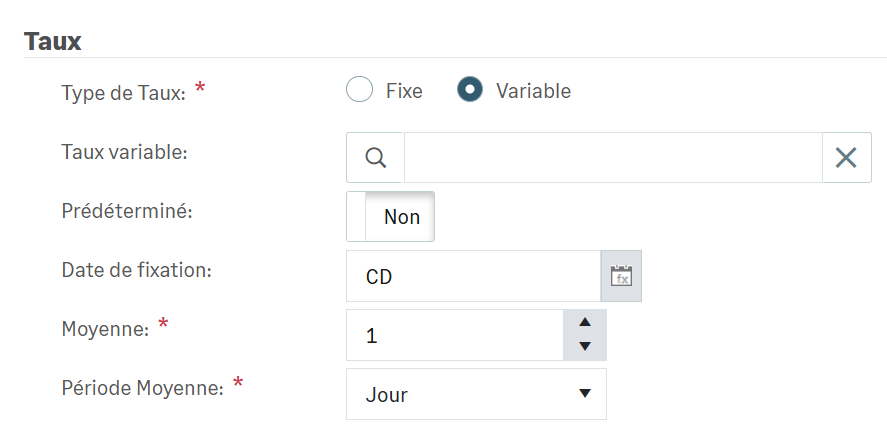Screen dimensions: 887x436
Task: Open the Taux variable search lookup
Action: 375,158
